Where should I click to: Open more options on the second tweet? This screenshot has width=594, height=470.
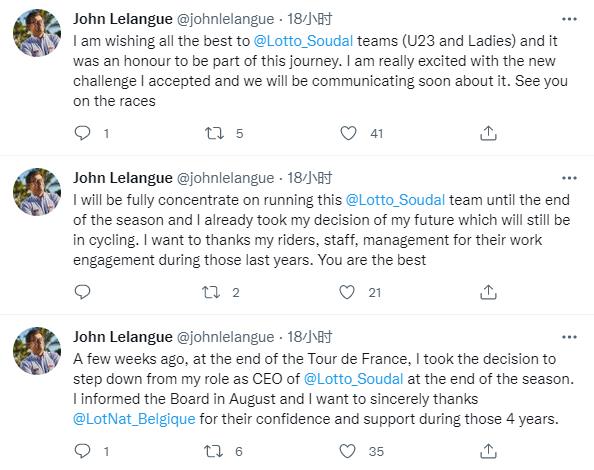click(x=569, y=178)
